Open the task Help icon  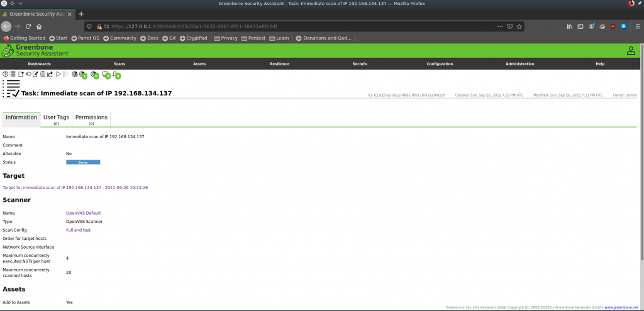click(5, 74)
